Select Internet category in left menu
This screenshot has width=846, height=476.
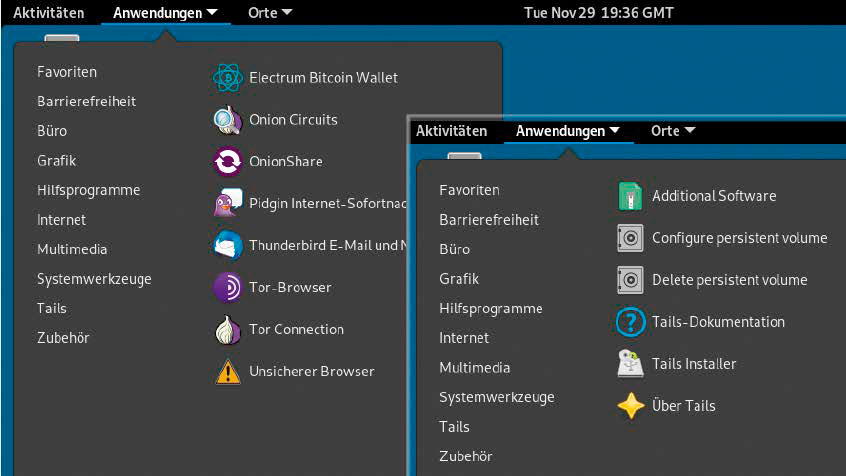click(x=61, y=220)
